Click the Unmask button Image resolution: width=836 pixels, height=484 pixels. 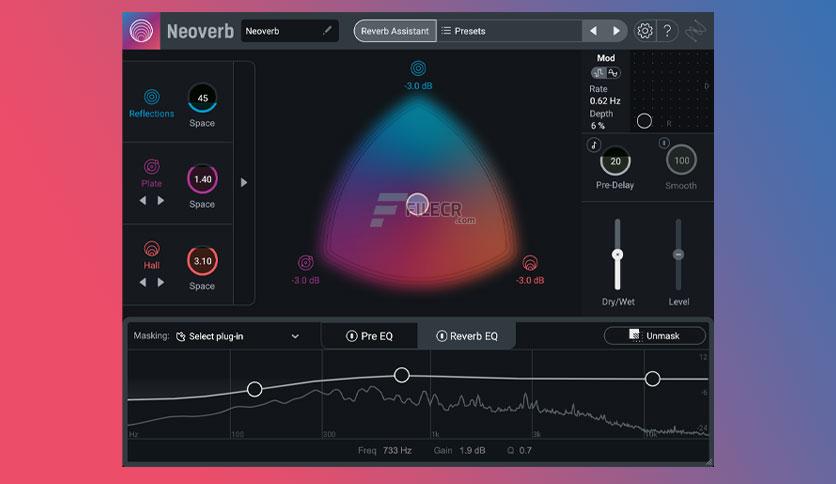(x=655, y=336)
